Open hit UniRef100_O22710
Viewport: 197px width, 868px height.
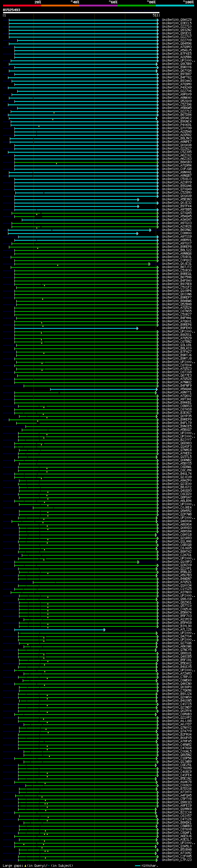point(176,26)
